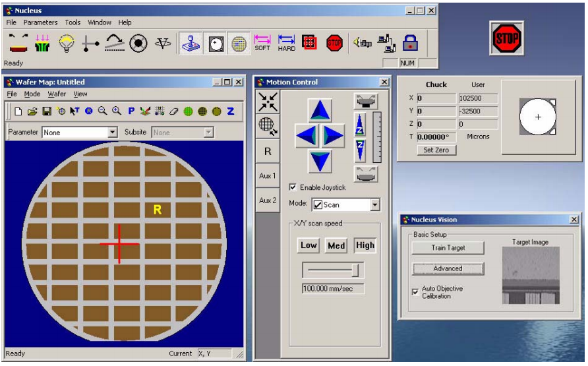This screenshot has height=366, width=588.
Task: Open the Mode menu in Wafer Map
Action: [32, 94]
